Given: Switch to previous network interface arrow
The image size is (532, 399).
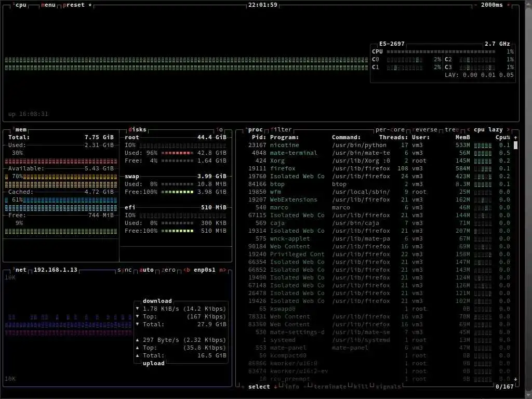Looking at the screenshot, I should 187,270.
